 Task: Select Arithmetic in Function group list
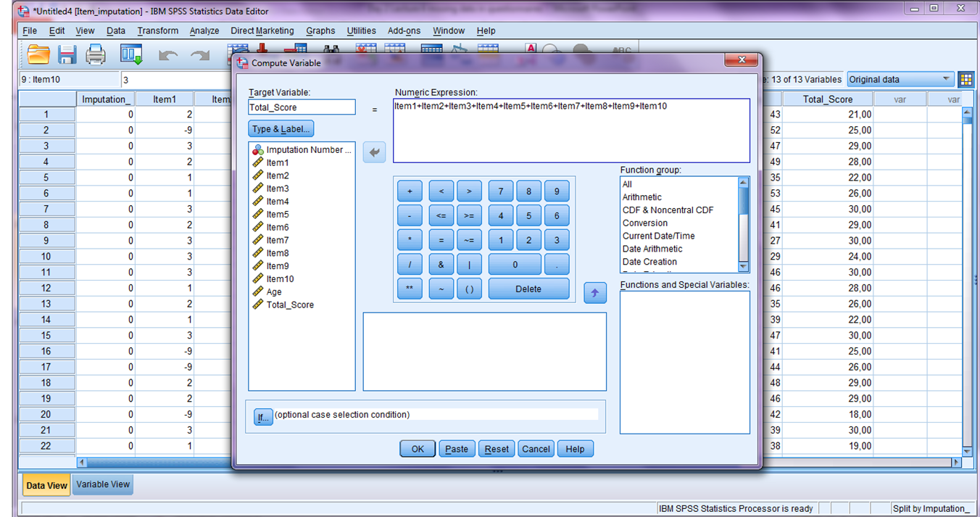point(641,197)
